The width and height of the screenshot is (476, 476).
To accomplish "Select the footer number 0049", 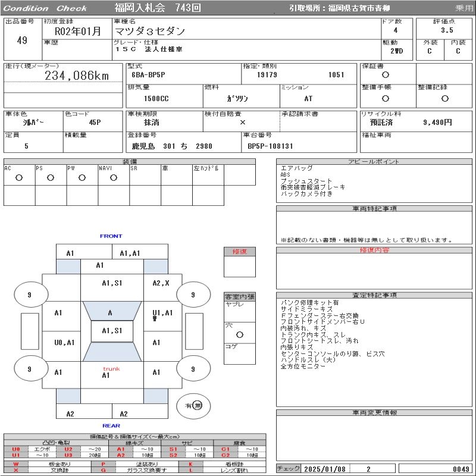I will tap(461, 469).
